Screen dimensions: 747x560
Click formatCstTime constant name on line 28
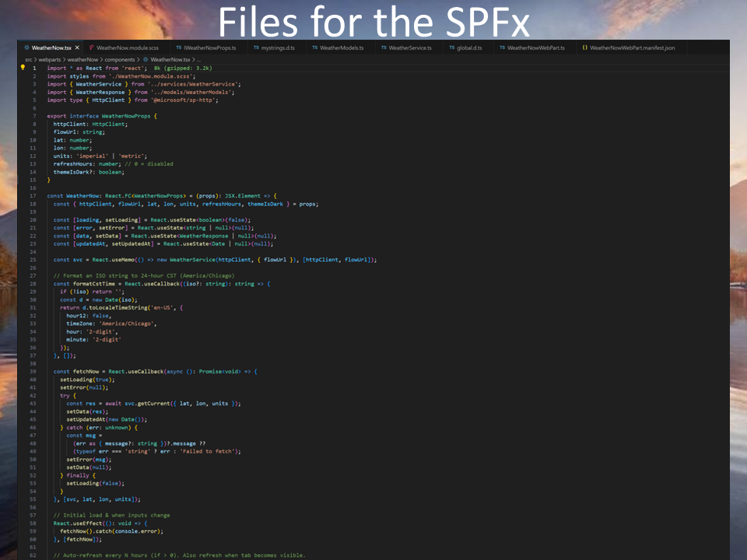click(94, 284)
